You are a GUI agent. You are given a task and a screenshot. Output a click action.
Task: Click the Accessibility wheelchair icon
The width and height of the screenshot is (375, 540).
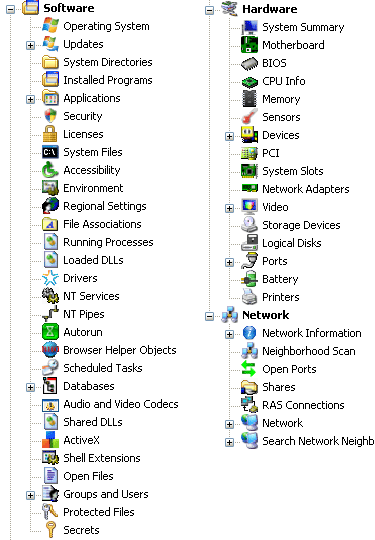click(x=50, y=170)
